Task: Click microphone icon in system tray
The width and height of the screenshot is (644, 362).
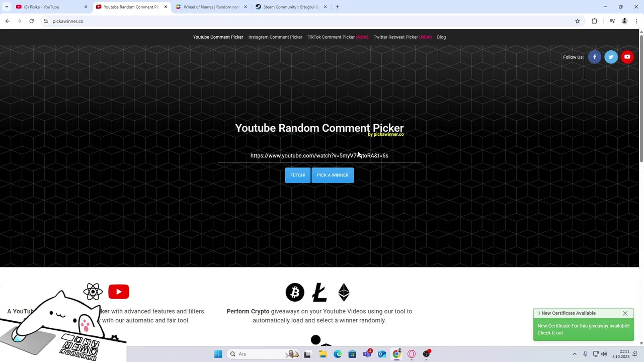Action: coord(585,354)
